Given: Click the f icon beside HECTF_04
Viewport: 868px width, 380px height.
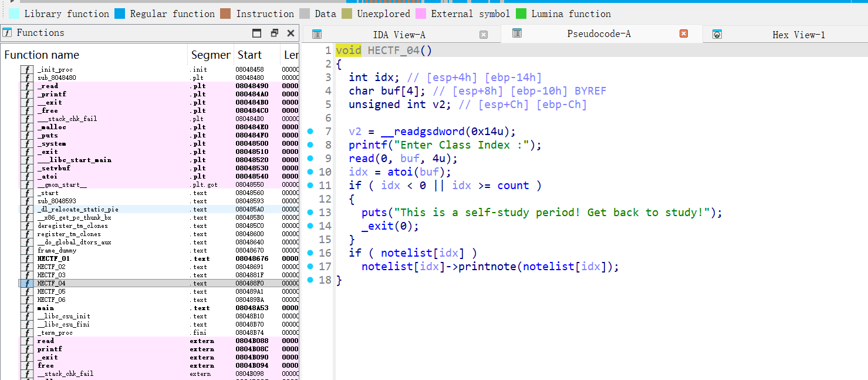Looking at the screenshot, I should tap(26, 283).
